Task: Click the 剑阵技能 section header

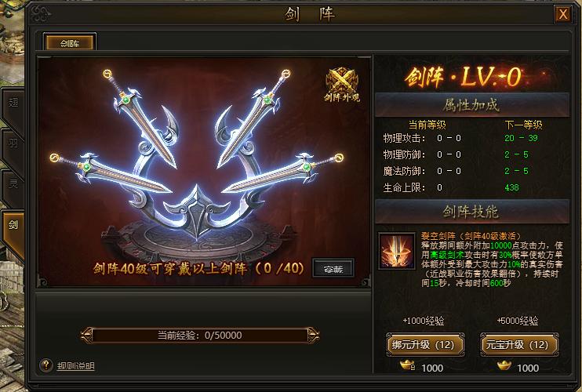Action: click(x=472, y=212)
